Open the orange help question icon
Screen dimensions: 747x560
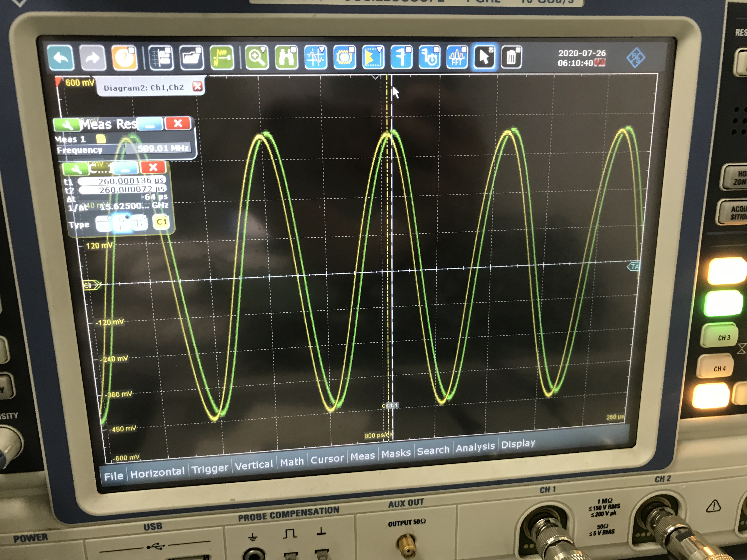click(x=124, y=58)
